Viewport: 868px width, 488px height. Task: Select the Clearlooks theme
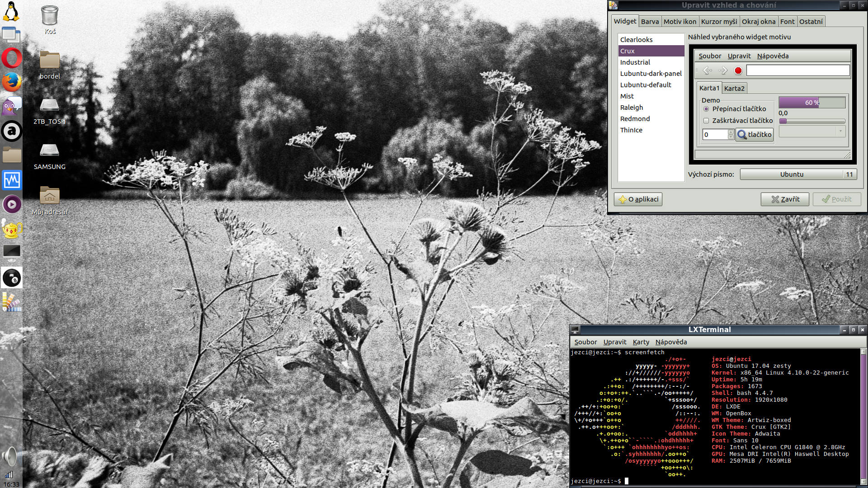[x=651, y=40]
